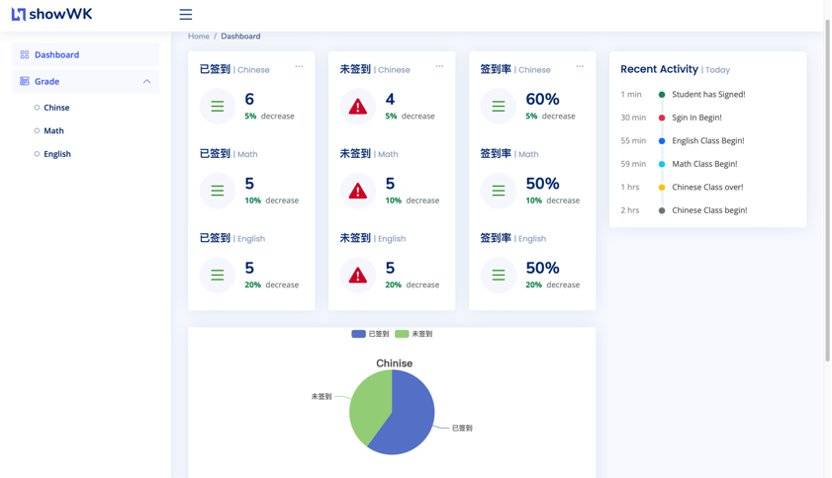The height and width of the screenshot is (478, 832).
Task: Click warning icon in 未签到 Math card
Action: (x=358, y=191)
